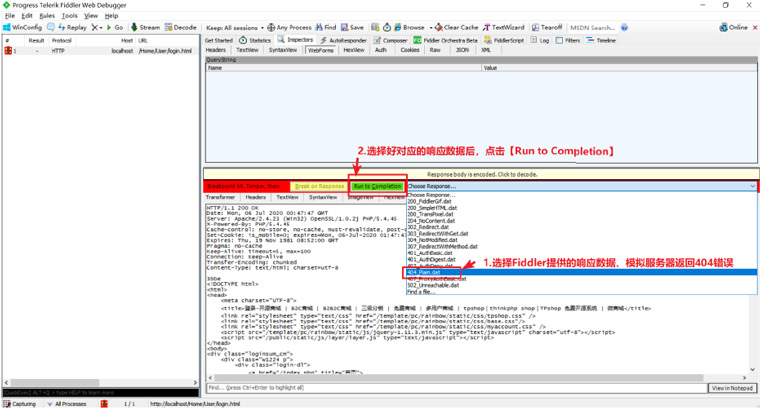760x408 pixels.
Task: Click the Find text search field
Action: pos(457,388)
